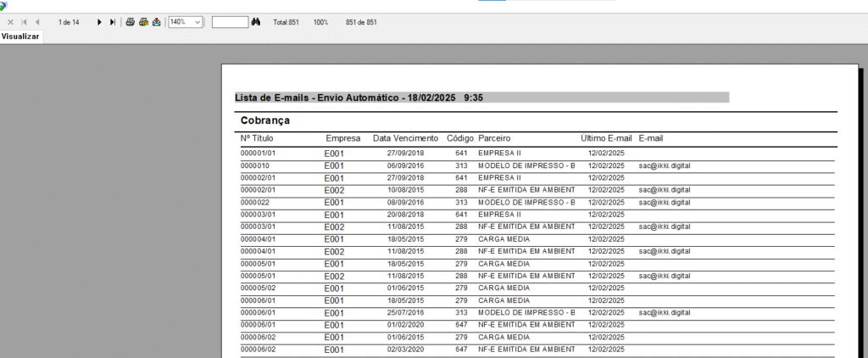Click 'NF-E EMITIDA EM AMBIENT' in the 10/08/2015 row
Screen dimensions: 868x358
527,190
